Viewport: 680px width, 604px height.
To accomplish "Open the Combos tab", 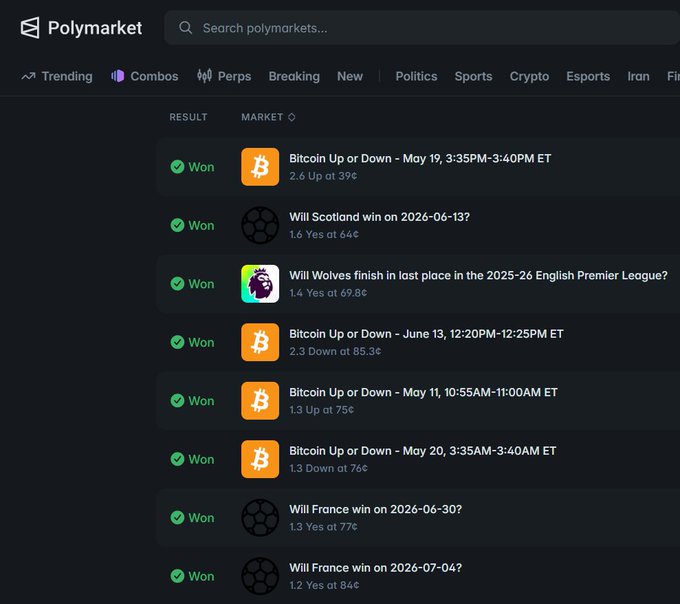I will (x=145, y=76).
